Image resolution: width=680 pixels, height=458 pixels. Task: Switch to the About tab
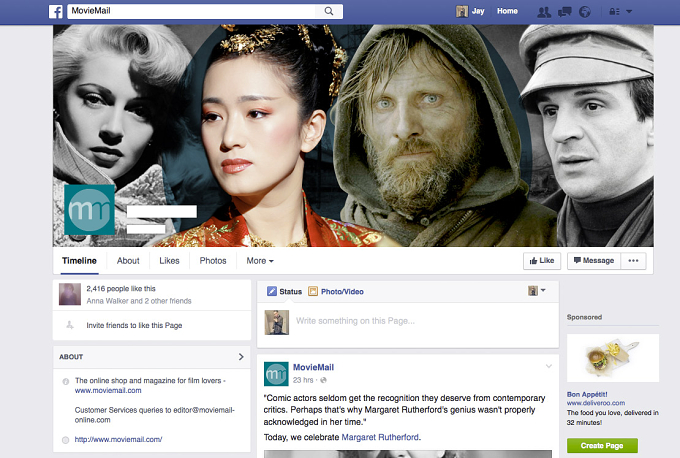pyautogui.click(x=128, y=261)
